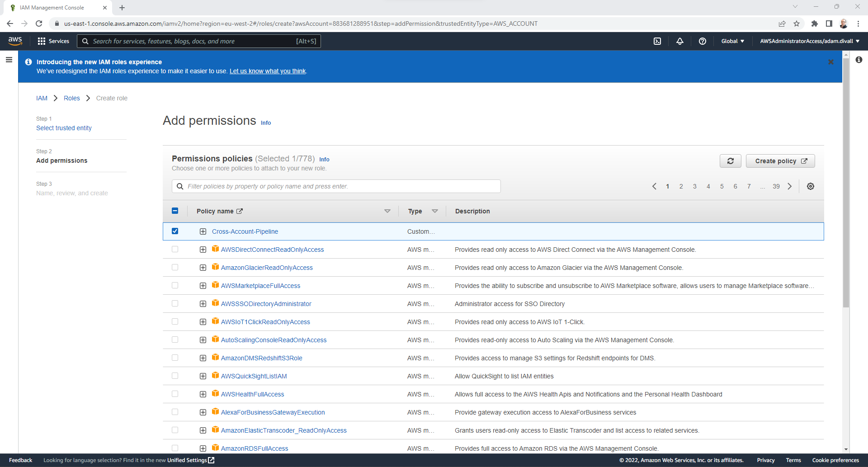This screenshot has width=868, height=467.
Task: Expand AWSQuickSightListIAM policy row
Action: click(203, 376)
